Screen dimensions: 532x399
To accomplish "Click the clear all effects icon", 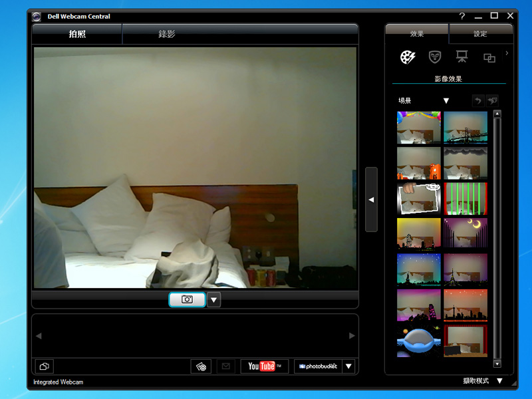I will click(x=492, y=100).
